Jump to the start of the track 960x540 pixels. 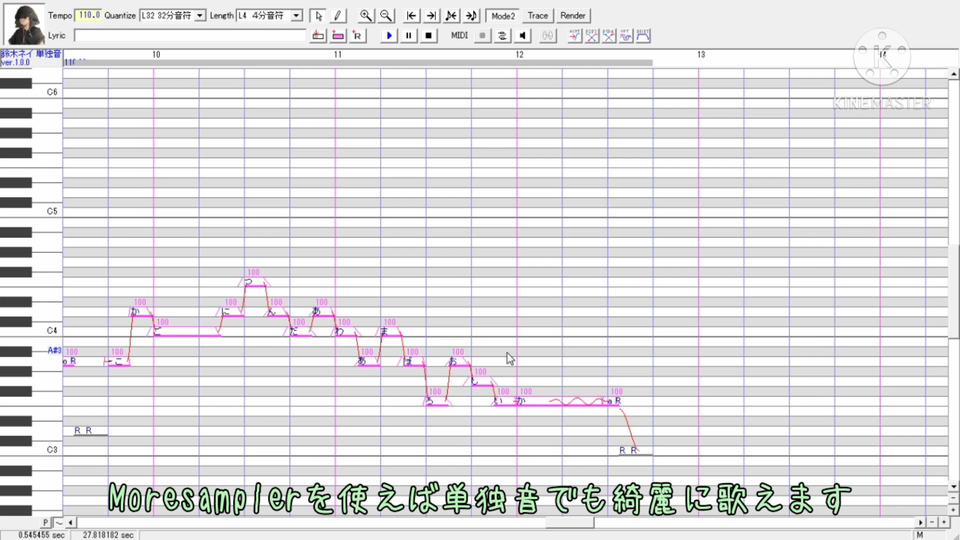(411, 15)
